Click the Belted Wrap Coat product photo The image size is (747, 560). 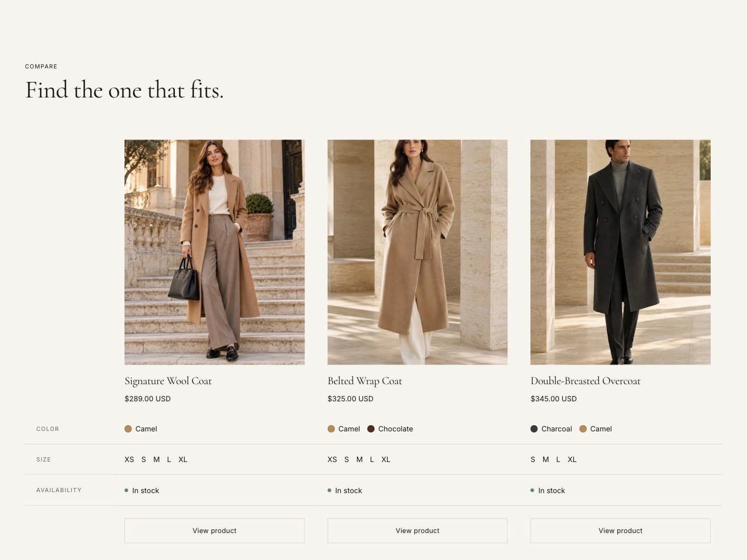[417, 252]
